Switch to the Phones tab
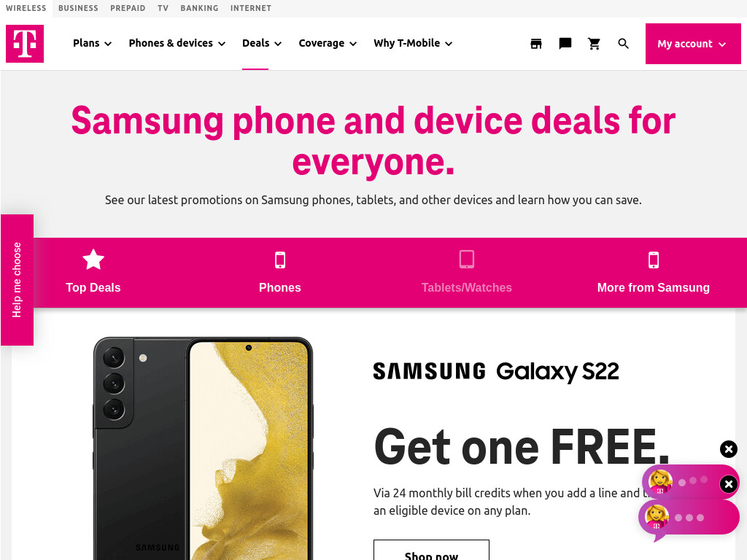The height and width of the screenshot is (560, 747). click(280, 273)
